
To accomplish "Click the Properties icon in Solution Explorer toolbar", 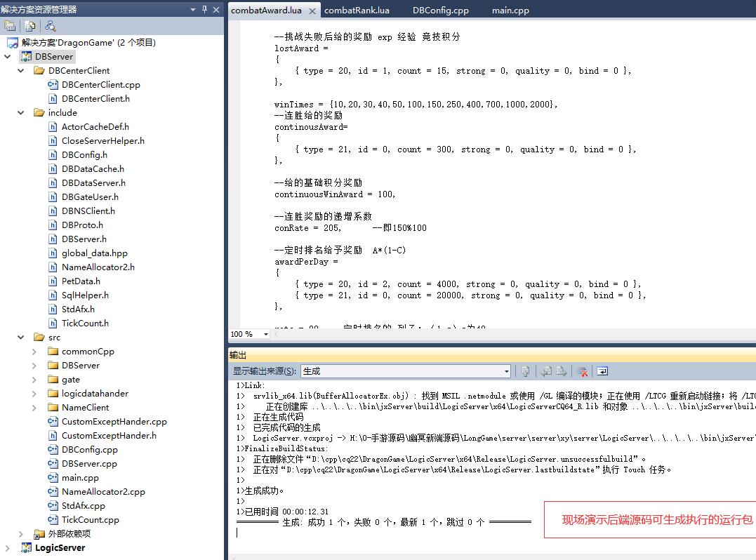I will pos(10,26).
